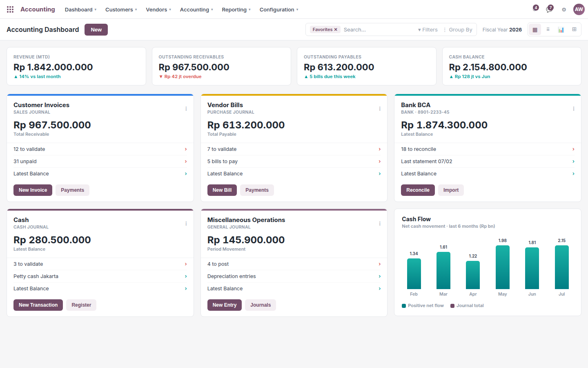Open Cash journal card options menu
The image size is (588, 368).
[186, 224]
